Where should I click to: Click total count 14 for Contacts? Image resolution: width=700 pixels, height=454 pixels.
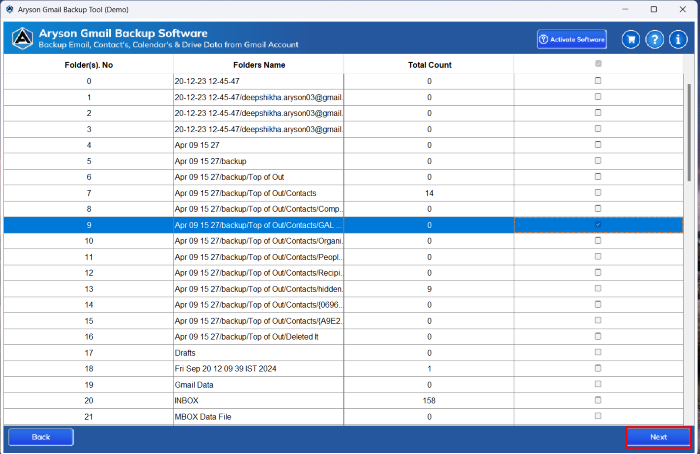pyautogui.click(x=429, y=193)
